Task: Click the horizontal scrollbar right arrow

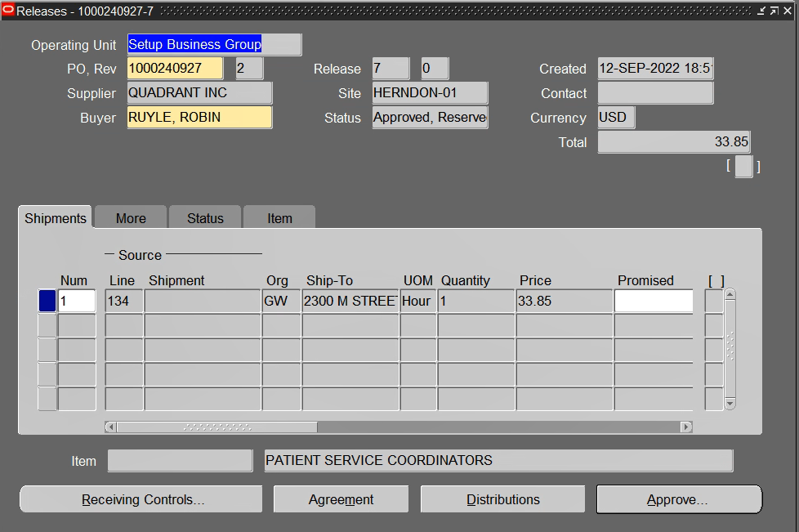Action: 685,427
